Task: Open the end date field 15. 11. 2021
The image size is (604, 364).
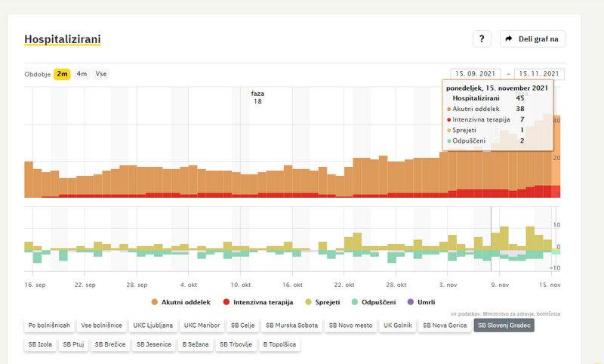Action: pos(539,74)
